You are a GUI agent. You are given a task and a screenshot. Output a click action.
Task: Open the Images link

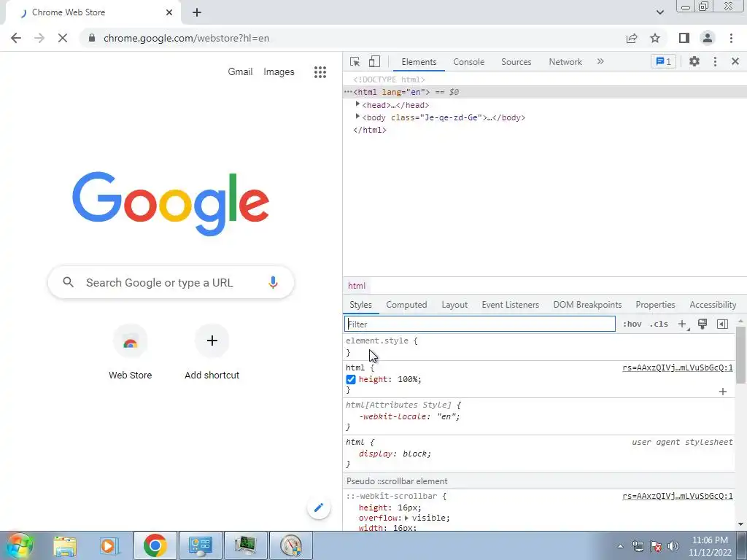click(x=279, y=72)
